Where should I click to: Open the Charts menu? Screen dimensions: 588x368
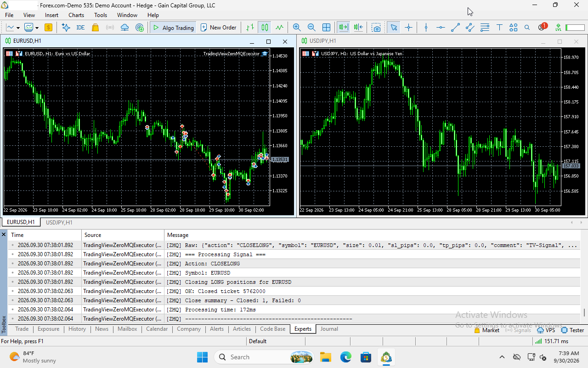[76, 15]
